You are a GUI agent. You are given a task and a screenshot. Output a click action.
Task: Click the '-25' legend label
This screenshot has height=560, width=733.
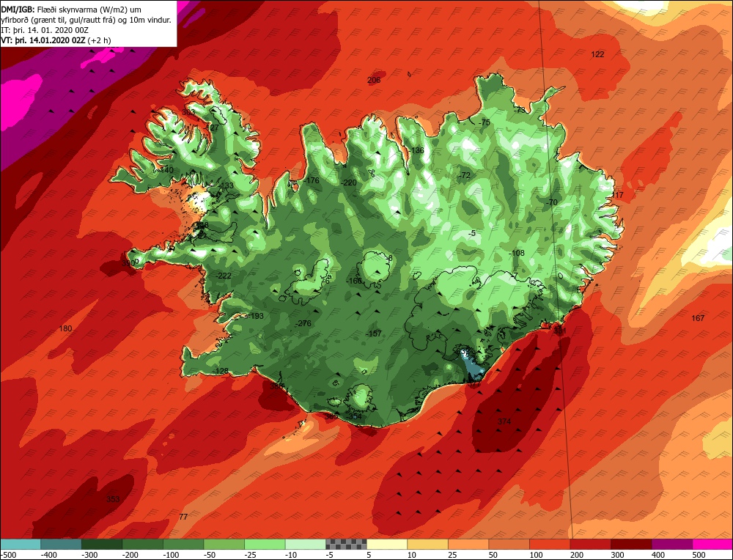[251, 555]
